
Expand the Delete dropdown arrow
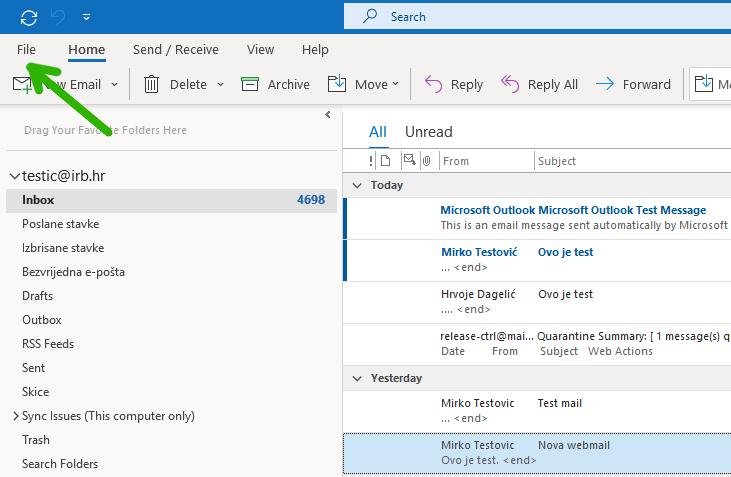click(x=221, y=84)
